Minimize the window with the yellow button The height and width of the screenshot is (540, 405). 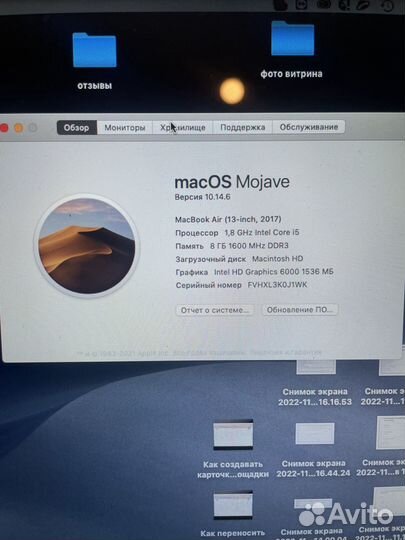tap(19, 128)
